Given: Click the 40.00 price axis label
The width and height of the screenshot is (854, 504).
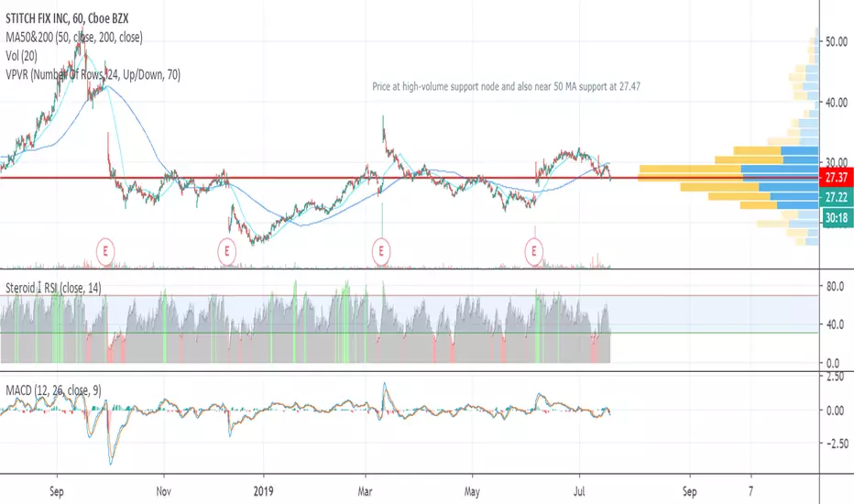Looking at the screenshot, I should [836, 103].
